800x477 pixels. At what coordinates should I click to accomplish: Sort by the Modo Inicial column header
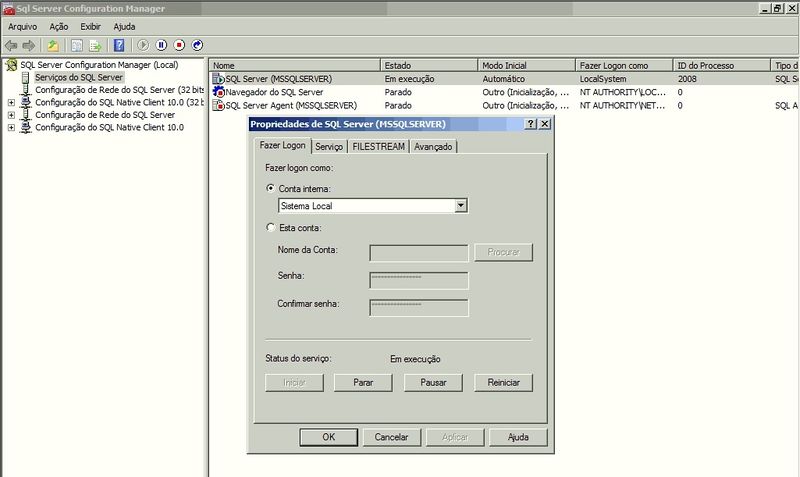click(527, 65)
